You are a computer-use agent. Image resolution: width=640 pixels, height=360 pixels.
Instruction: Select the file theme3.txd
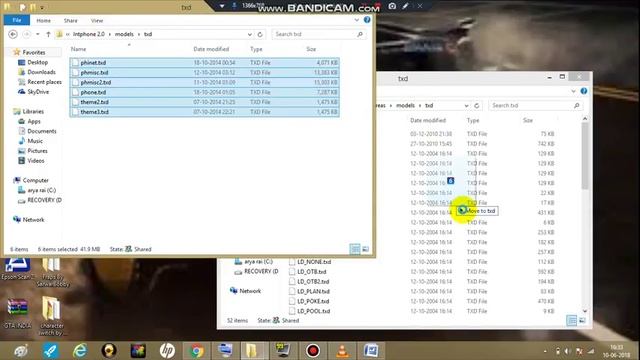pos(204,112)
